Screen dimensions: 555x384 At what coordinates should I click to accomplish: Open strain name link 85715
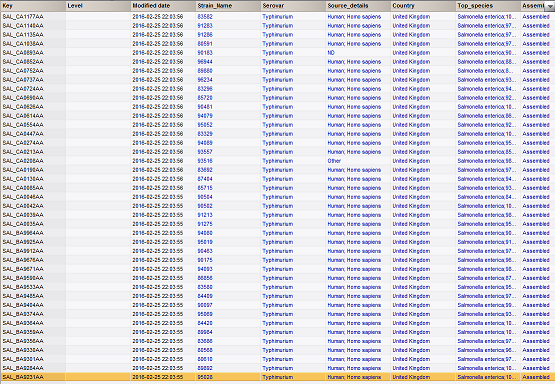coord(205,188)
